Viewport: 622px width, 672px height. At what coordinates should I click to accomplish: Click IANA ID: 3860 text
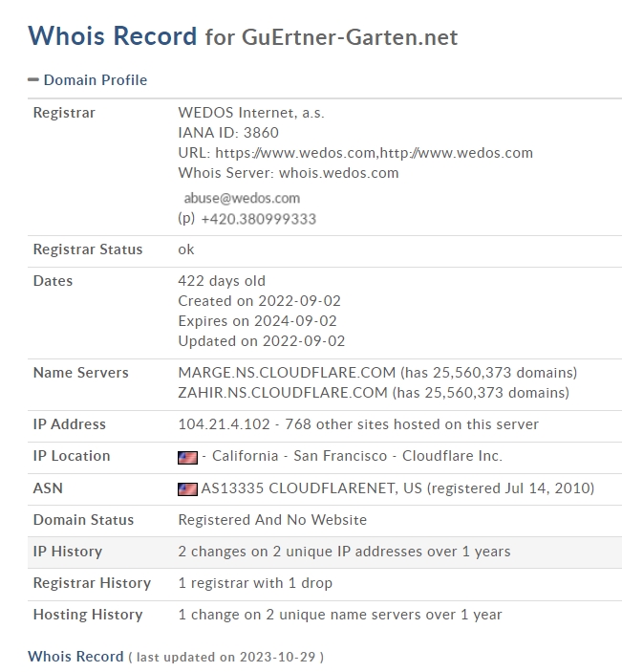click(228, 133)
